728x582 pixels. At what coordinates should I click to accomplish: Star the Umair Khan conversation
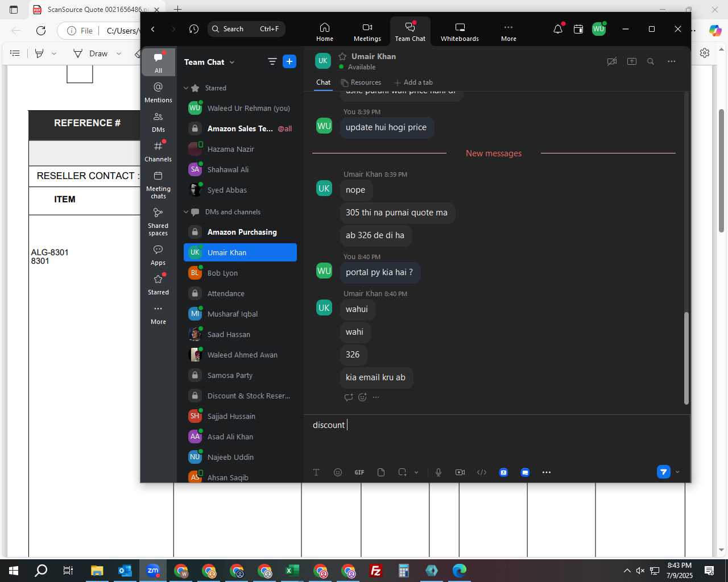click(342, 56)
